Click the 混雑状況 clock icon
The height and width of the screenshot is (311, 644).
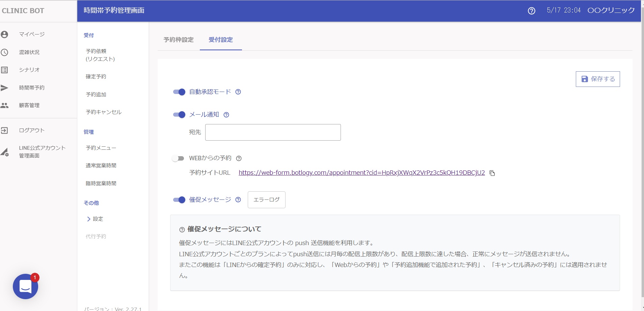click(x=4, y=52)
